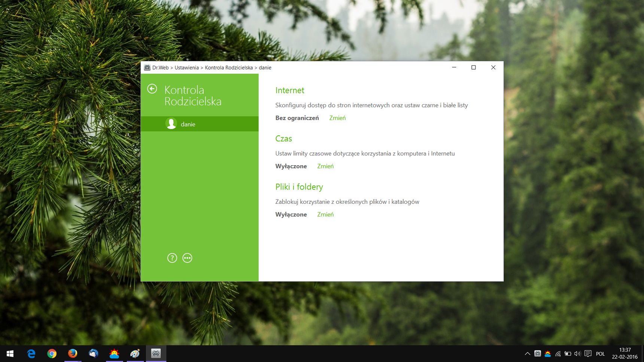Open the Action Center notifications icon

pos(588,353)
